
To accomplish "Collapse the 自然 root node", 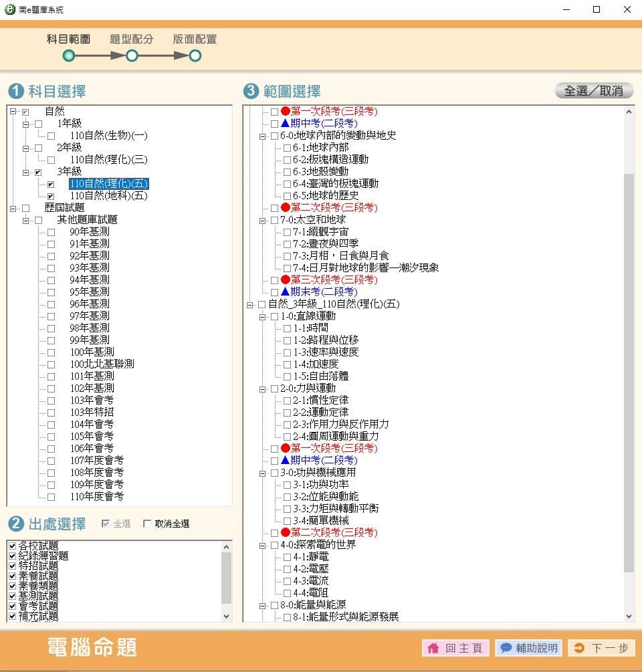I will click(x=13, y=112).
